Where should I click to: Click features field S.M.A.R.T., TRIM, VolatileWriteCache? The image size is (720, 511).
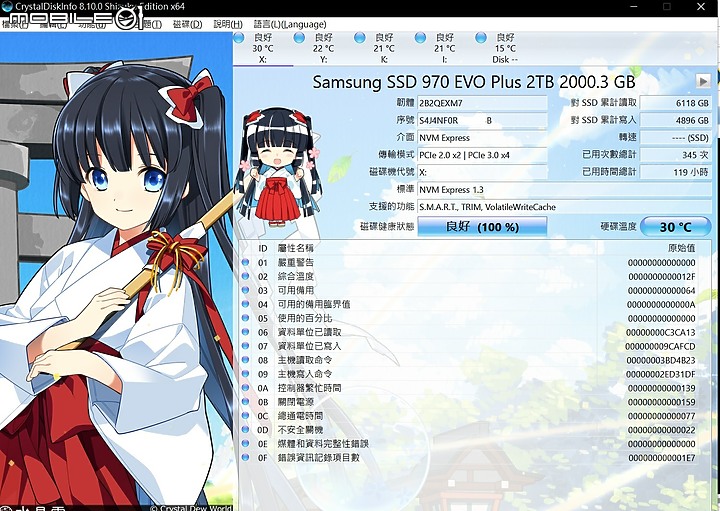(564, 207)
